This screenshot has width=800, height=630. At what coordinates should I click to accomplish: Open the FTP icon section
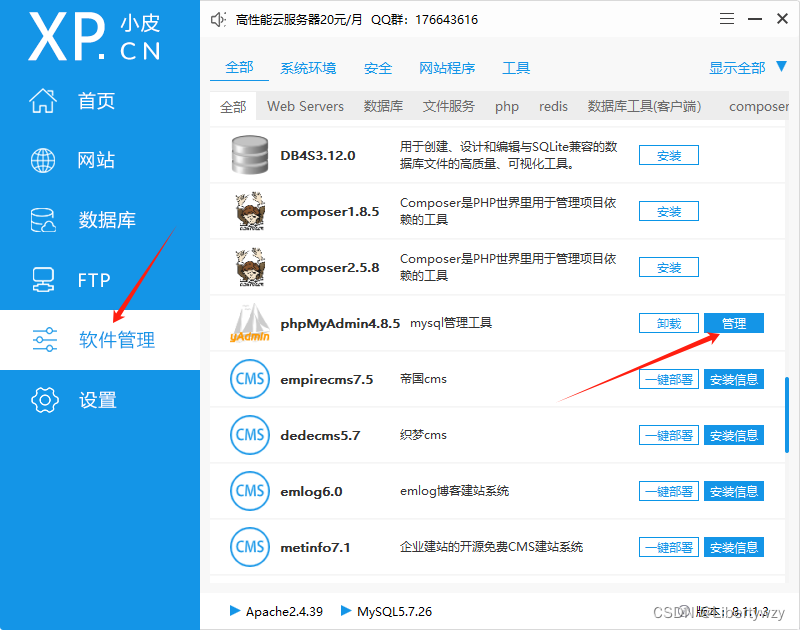point(43,280)
